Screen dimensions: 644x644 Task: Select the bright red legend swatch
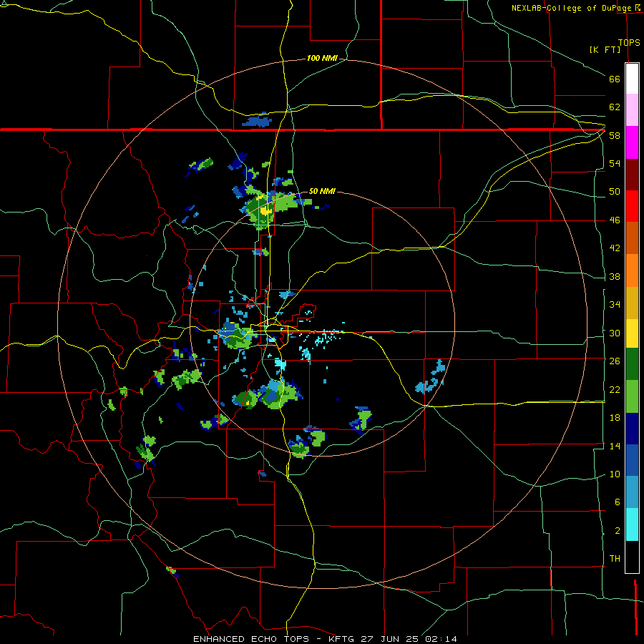point(632,206)
